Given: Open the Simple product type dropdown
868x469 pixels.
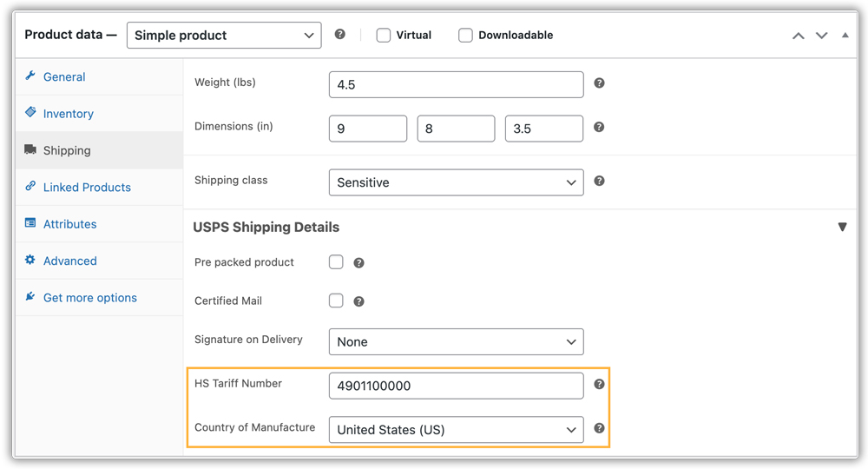Looking at the screenshot, I should click(x=224, y=36).
